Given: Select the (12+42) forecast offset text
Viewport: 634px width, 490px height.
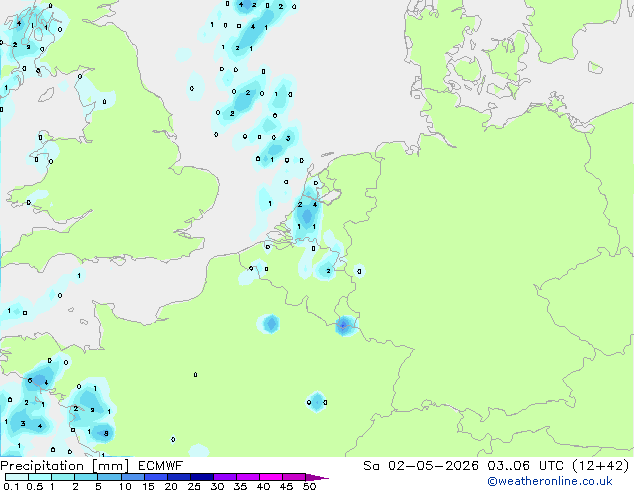Looking at the screenshot, I should [x=601, y=466].
